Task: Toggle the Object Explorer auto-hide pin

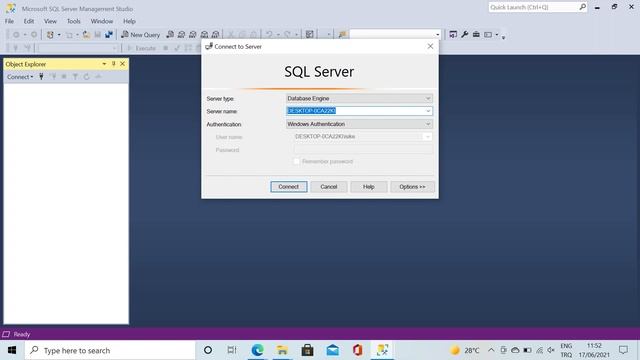Action: (113, 64)
